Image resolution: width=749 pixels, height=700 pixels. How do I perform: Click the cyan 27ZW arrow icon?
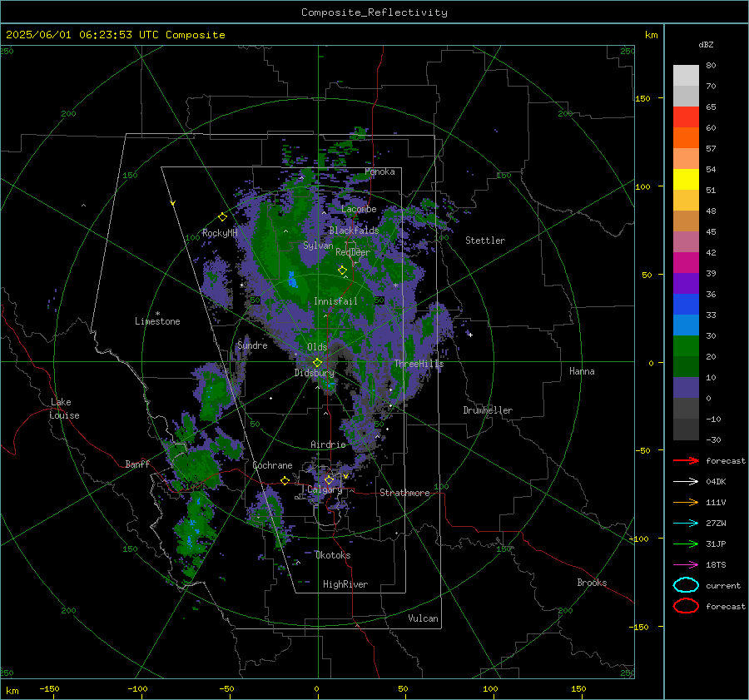click(x=686, y=524)
